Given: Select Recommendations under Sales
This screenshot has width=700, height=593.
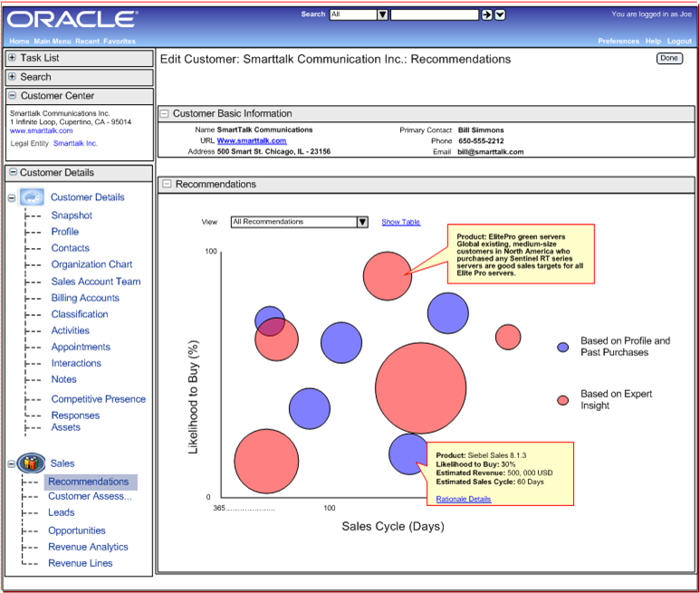Looking at the screenshot, I should 89,482.
